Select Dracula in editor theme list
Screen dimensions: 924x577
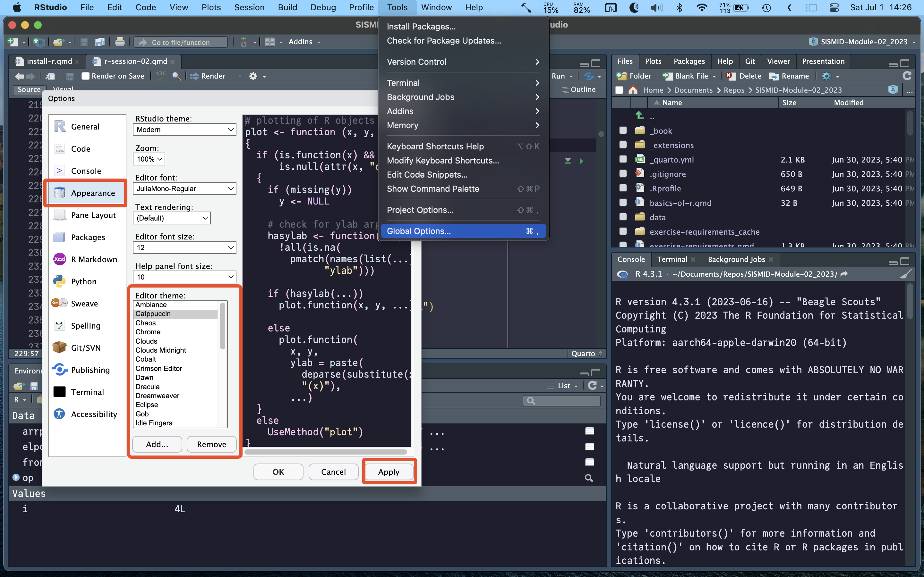pyautogui.click(x=147, y=387)
